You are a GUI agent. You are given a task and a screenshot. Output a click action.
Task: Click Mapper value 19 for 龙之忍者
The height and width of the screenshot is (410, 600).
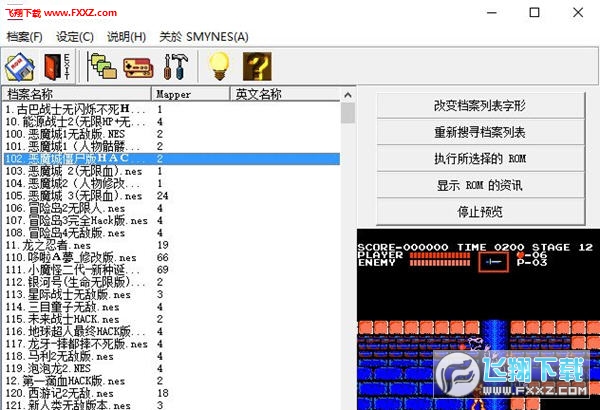[x=162, y=245]
